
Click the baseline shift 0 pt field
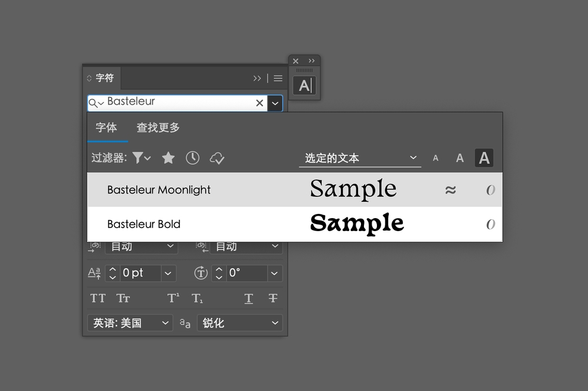(139, 273)
